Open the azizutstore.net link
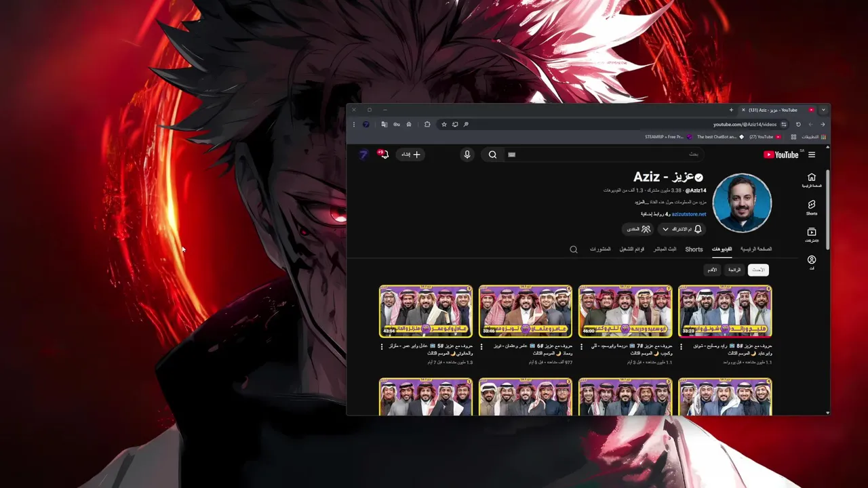The height and width of the screenshot is (488, 868). 689,214
